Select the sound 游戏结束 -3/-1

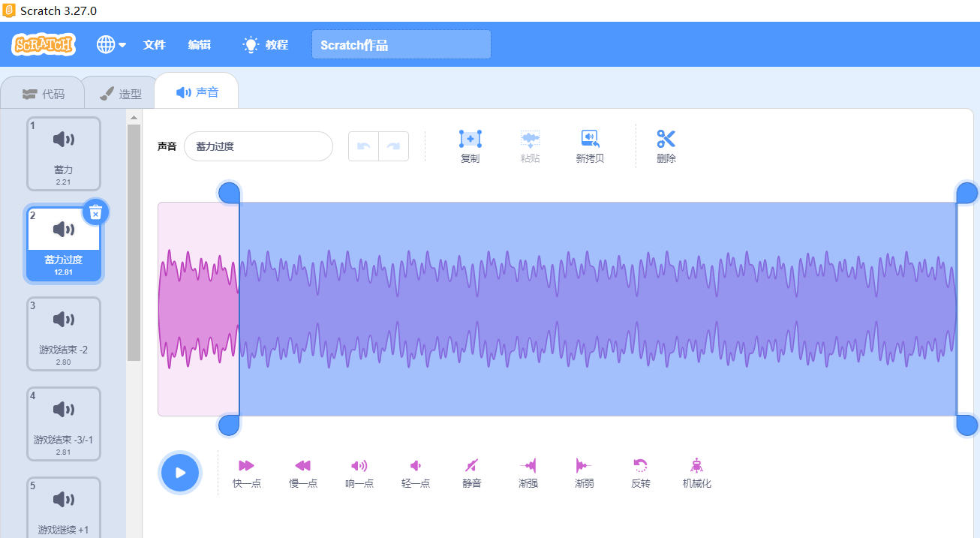point(64,424)
